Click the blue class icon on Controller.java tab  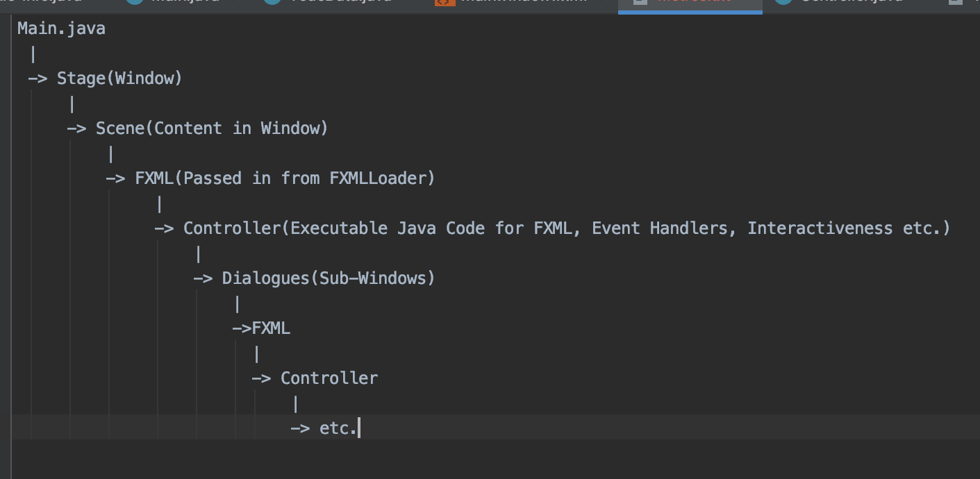click(783, 2)
